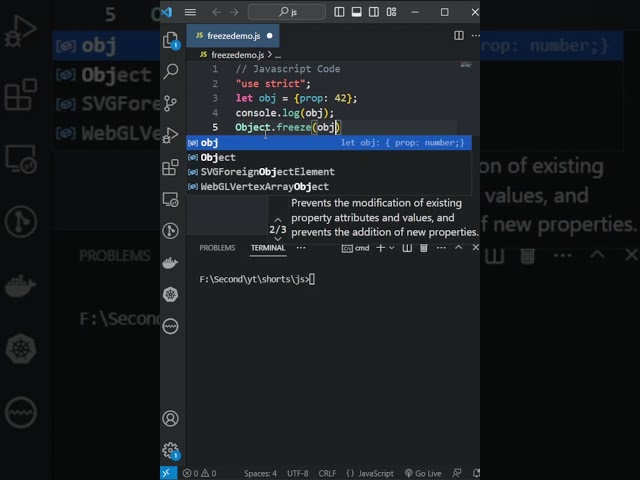The height and width of the screenshot is (480, 640).
Task: Show additional panel views ellipsis
Action: pyautogui.click(x=301, y=248)
